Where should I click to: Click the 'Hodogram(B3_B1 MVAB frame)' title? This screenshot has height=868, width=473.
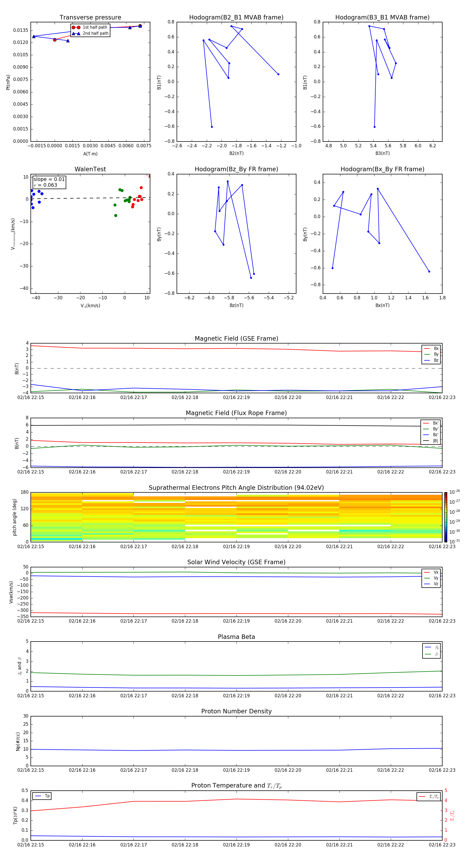coord(382,18)
